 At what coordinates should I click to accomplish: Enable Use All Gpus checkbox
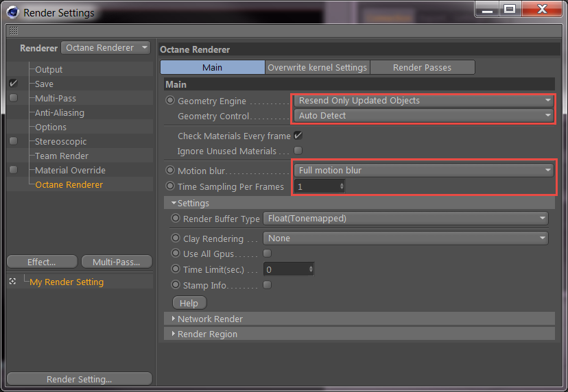268,253
